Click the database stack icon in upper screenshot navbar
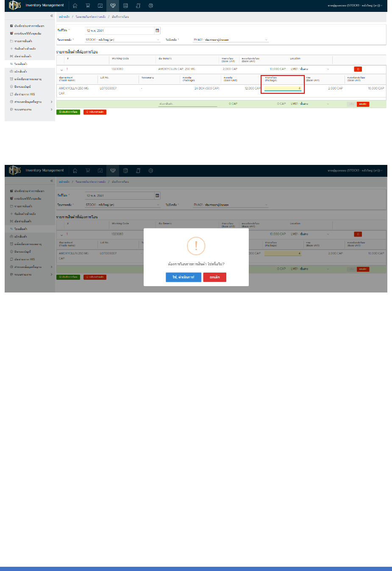Image resolution: width=392 pixels, height=571 pixels. coord(125,6)
